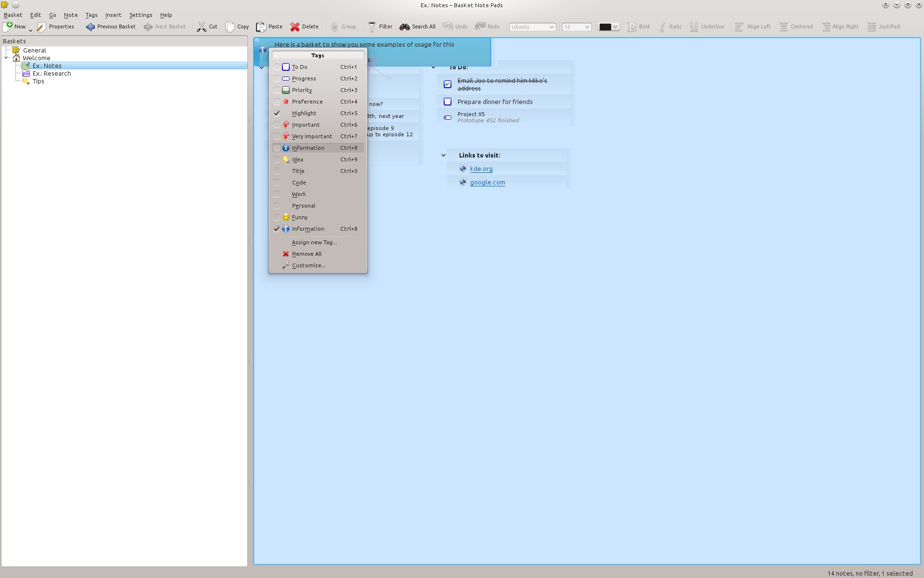This screenshot has width=924, height=578.
Task: Open the text color dropdown
Action: tap(609, 27)
